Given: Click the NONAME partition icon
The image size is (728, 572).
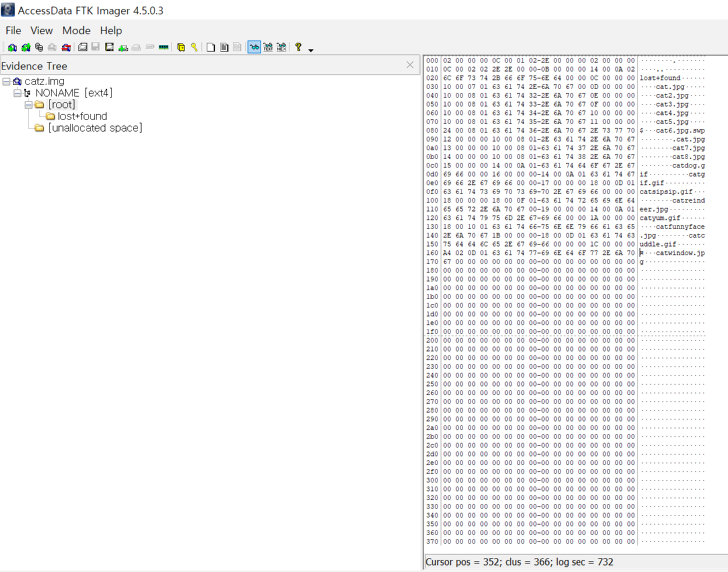Looking at the screenshot, I should click(x=27, y=93).
